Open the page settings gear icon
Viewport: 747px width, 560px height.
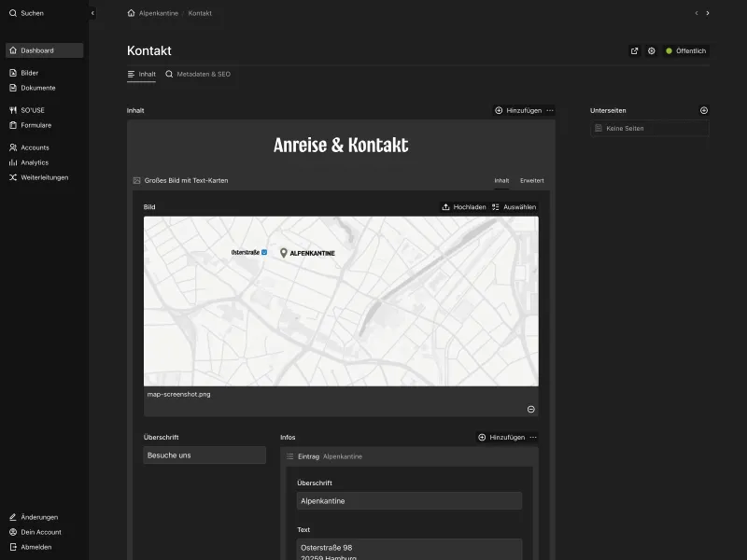(652, 51)
